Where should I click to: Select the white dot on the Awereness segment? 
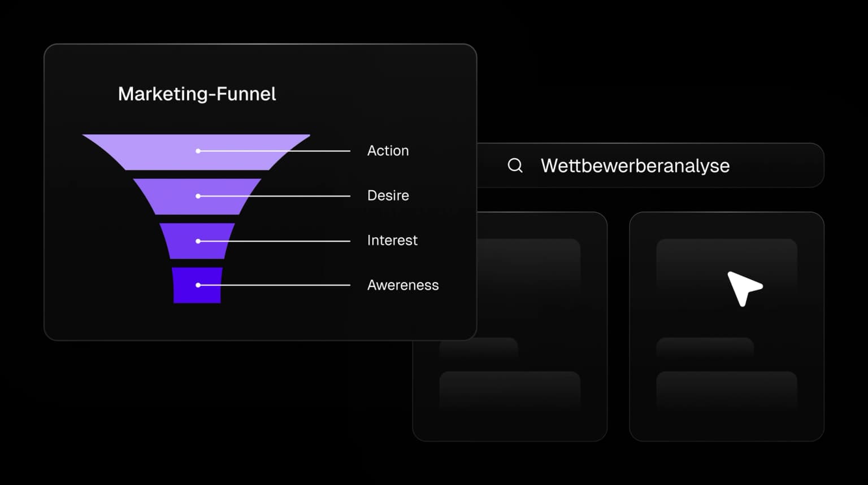[198, 285]
